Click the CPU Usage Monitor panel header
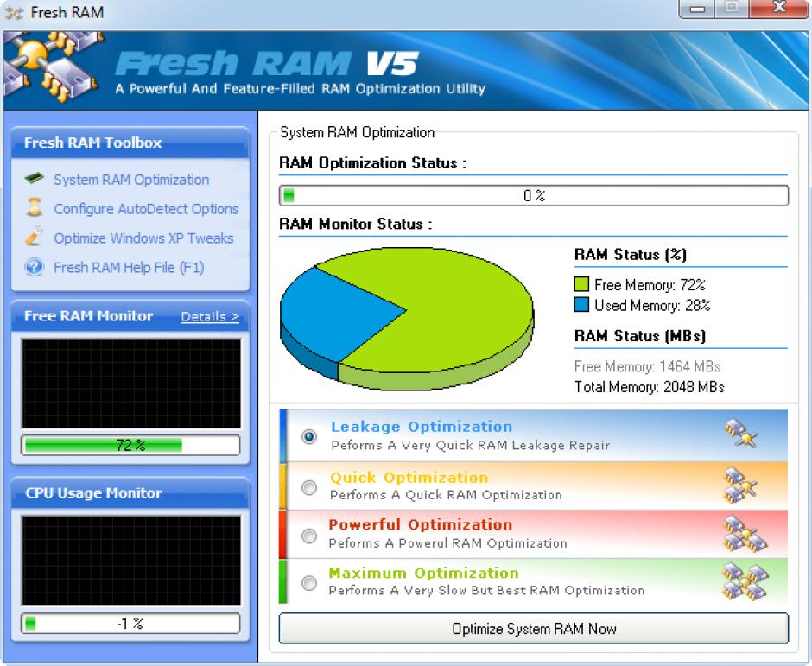The width and height of the screenshot is (812, 666). [130, 492]
